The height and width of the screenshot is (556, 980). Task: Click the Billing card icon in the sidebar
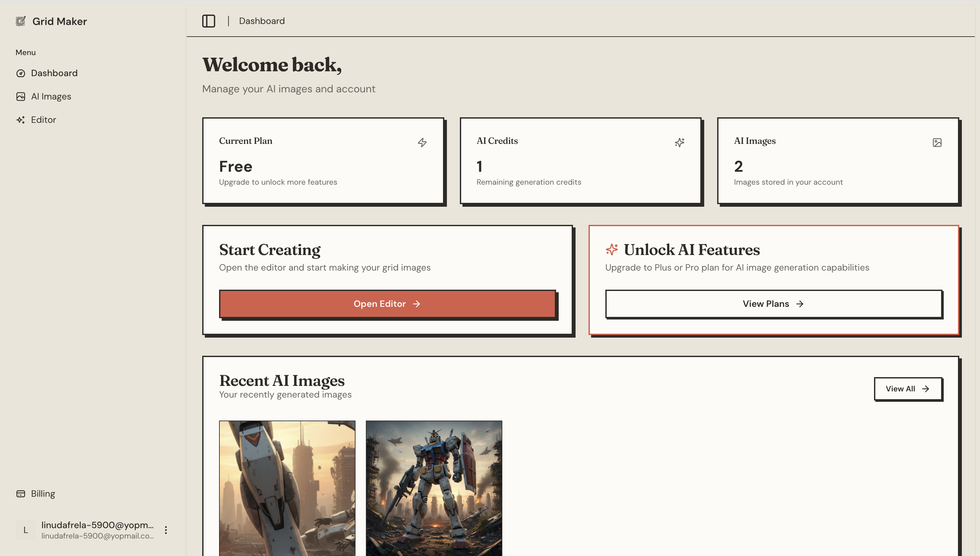pos(21,493)
